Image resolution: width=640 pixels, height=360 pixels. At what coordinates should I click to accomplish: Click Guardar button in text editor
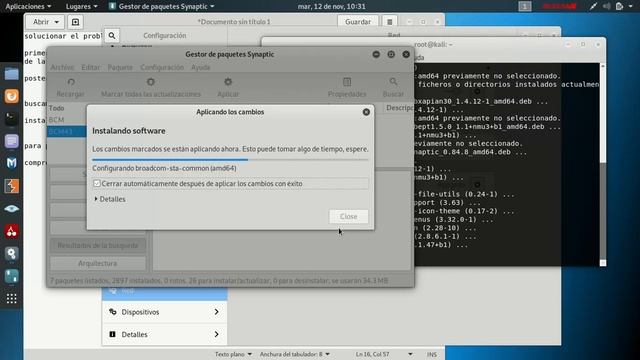pyautogui.click(x=358, y=22)
